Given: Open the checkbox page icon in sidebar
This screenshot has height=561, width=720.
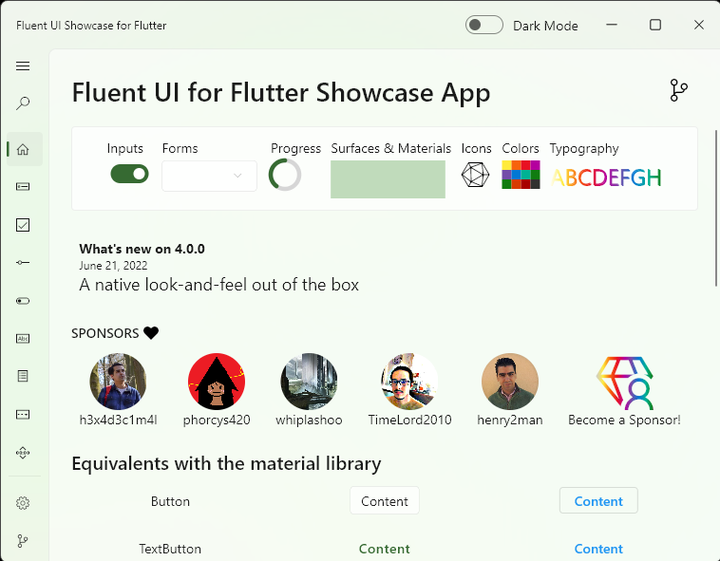Looking at the screenshot, I should 22,225.
